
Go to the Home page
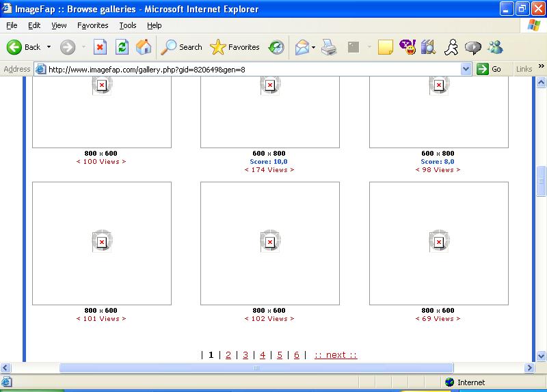(x=144, y=47)
